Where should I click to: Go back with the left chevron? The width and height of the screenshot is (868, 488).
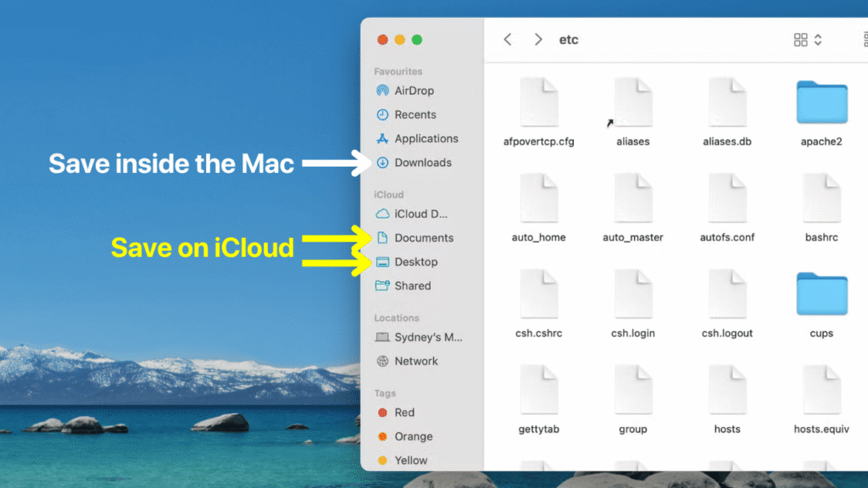[x=508, y=39]
